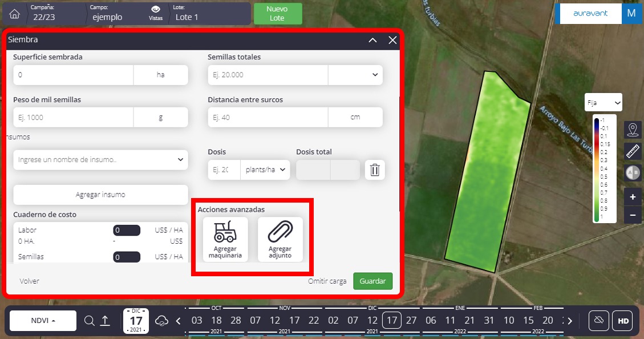Image resolution: width=644 pixels, height=339 pixels.
Task: Click the green NDVI field polygon on map
Action: [x=487, y=172]
